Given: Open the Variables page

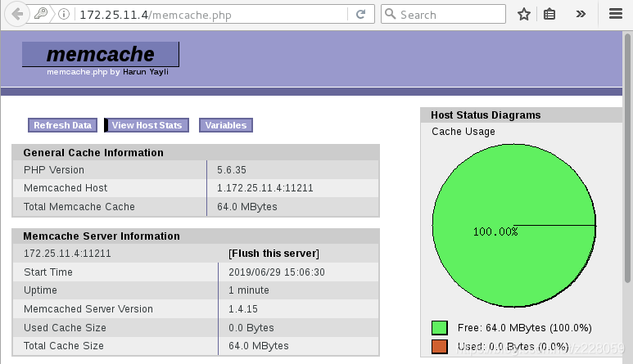Looking at the screenshot, I should tap(226, 125).
